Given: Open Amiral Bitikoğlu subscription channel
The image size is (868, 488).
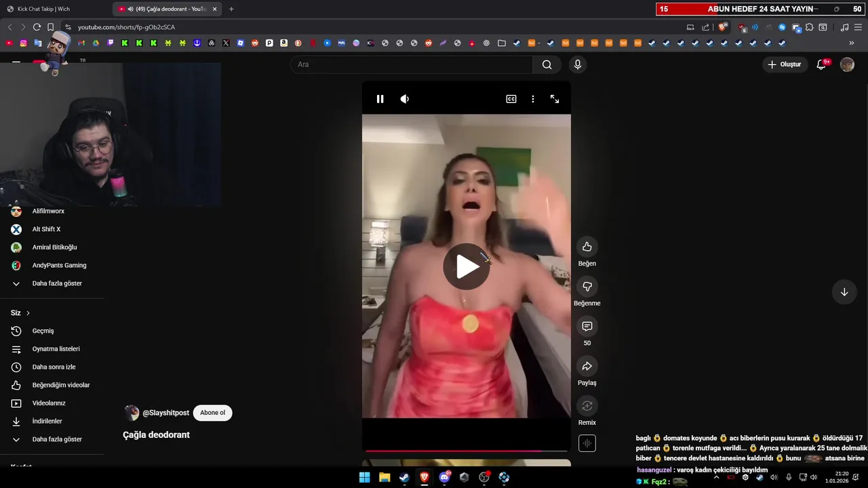Looking at the screenshot, I should pos(54,247).
